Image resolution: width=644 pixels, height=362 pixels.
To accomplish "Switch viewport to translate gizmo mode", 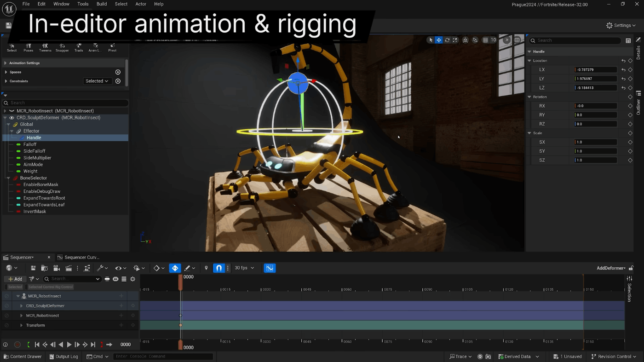I will pyautogui.click(x=439, y=40).
